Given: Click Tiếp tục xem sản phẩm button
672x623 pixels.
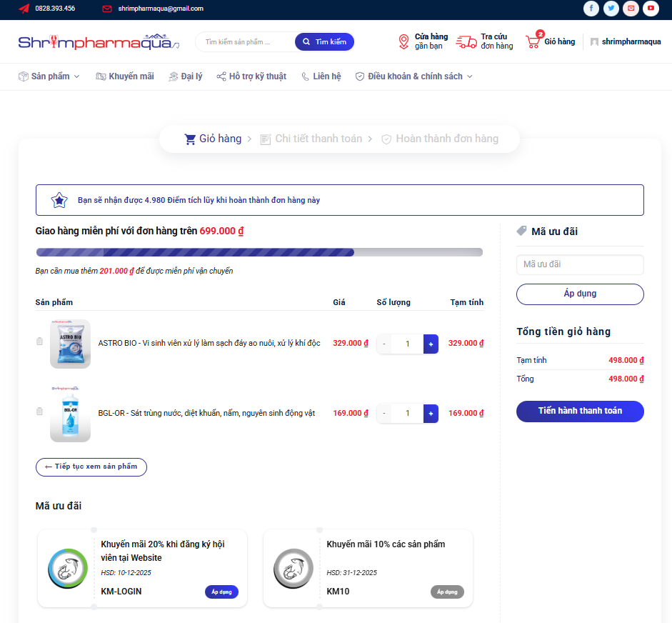Looking at the screenshot, I should click(x=91, y=467).
